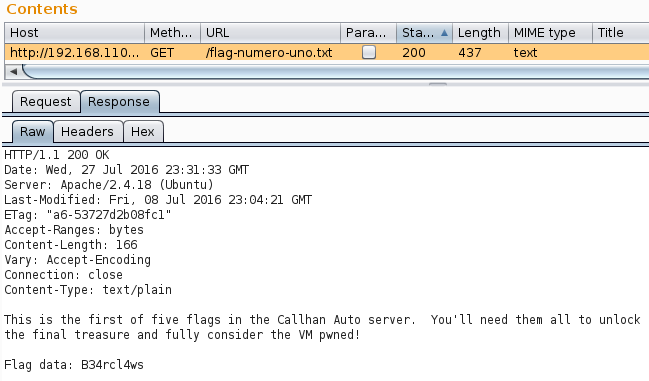Sort by the MIME type column header

pos(550,33)
